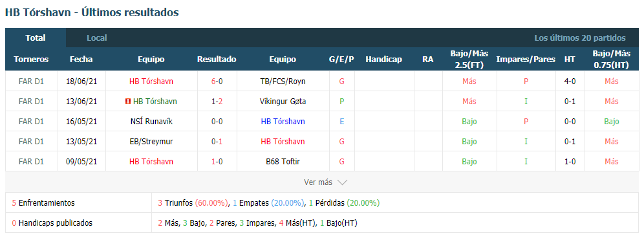Click the B68 Toftir team name
Screen dimensions: 644x240
283,162
